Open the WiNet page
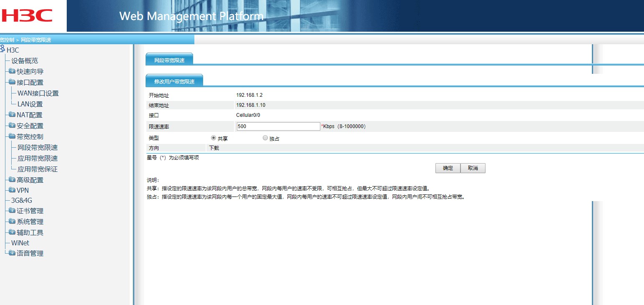Image resolution: width=644 pixels, height=305 pixels. (20, 243)
